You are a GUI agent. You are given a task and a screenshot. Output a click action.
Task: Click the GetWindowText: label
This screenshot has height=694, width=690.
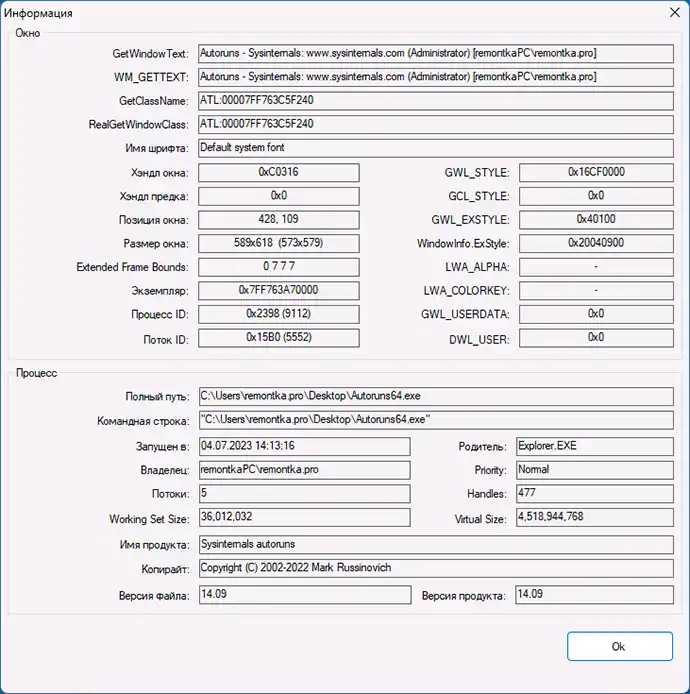[x=150, y=54]
